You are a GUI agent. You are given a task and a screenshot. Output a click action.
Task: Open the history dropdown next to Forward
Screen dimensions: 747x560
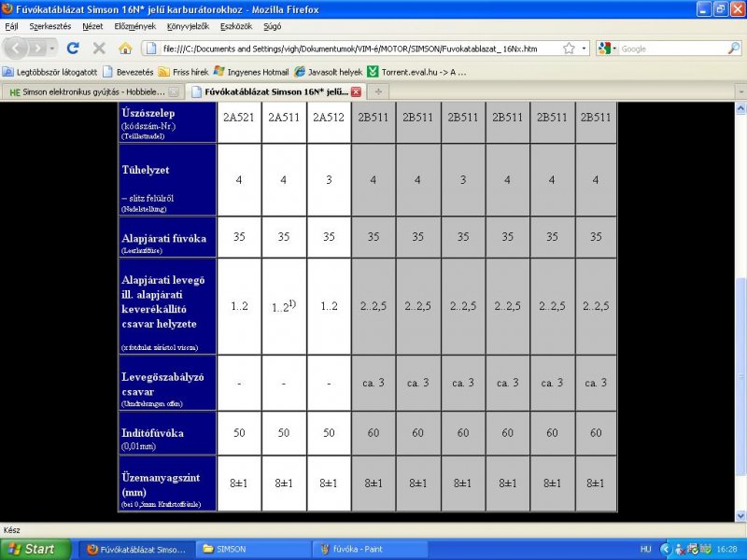click(52, 49)
